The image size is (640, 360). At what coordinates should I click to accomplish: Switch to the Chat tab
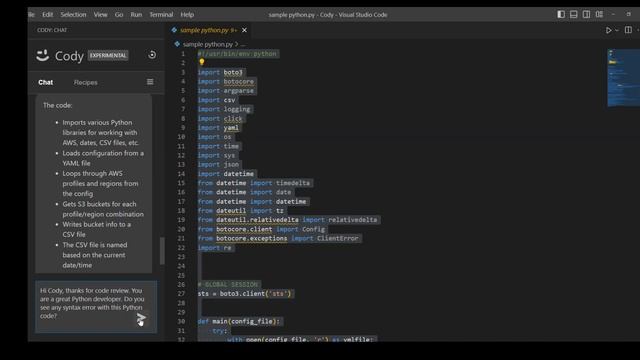[x=45, y=82]
